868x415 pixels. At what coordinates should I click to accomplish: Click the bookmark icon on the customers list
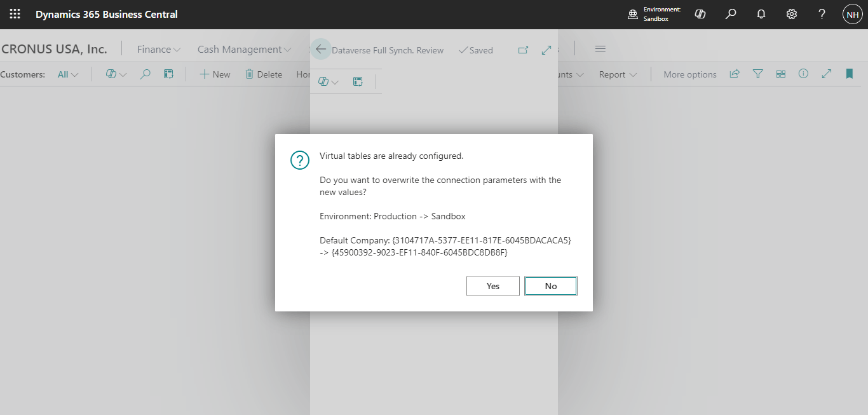[x=849, y=74]
